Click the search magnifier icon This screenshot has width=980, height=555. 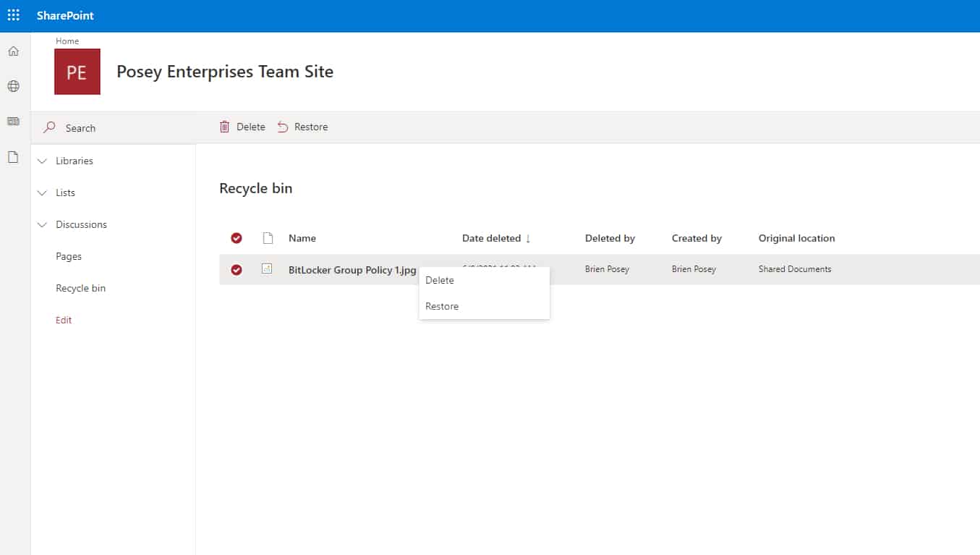(x=49, y=127)
